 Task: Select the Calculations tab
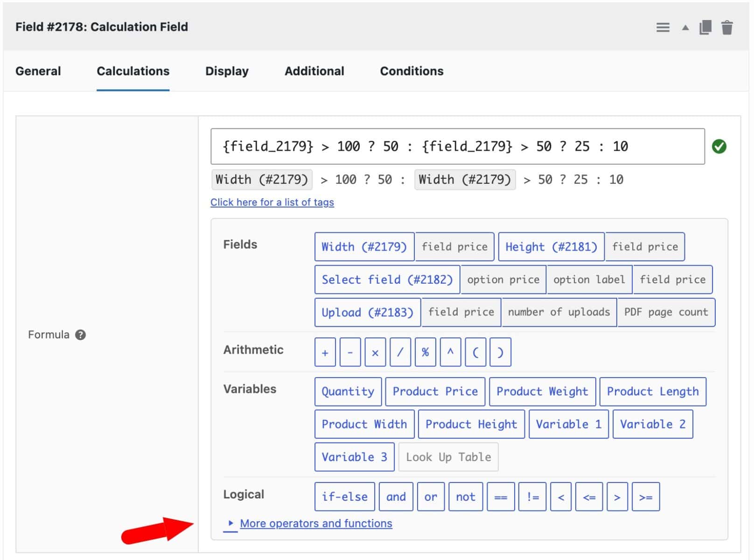133,71
